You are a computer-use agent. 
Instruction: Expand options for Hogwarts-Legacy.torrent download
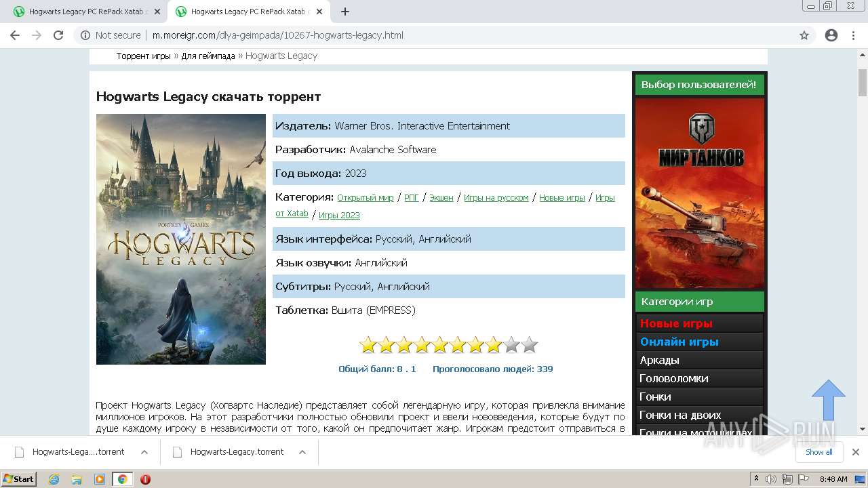pyautogui.click(x=302, y=452)
